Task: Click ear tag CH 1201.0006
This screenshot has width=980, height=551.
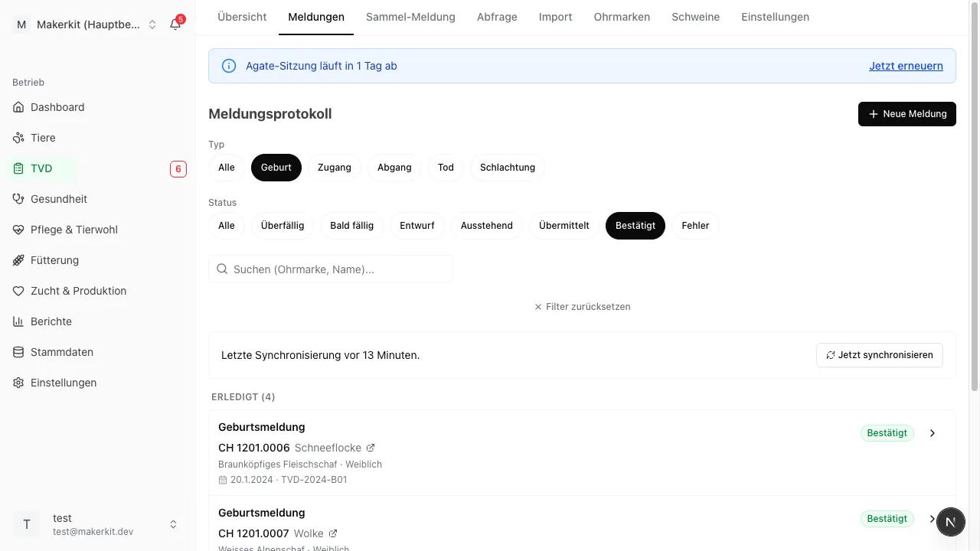Action: pyautogui.click(x=254, y=448)
